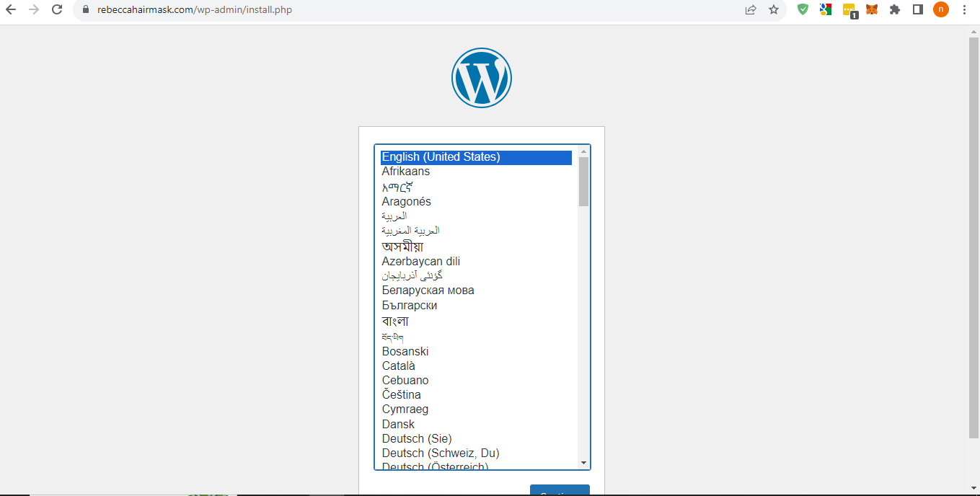Image resolution: width=980 pixels, height=496 pixels.
Task: Click language list scroll down arrow
Action: [x=583, y=463]
